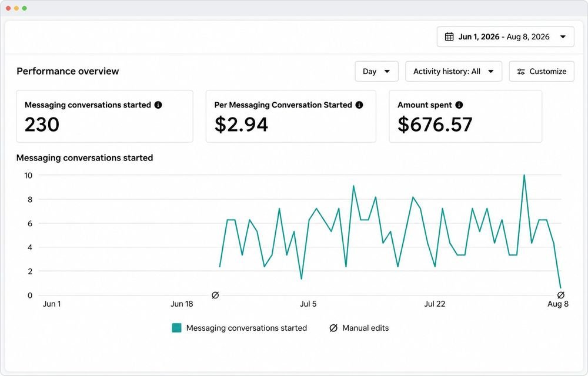The height and width of the screenshot is (376, 588).
Task: Click the 230 conversations value
Action: 42,125
